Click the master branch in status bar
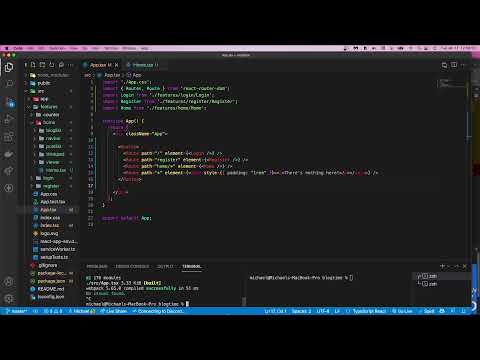The image size is (480, 360). [16, 311]
